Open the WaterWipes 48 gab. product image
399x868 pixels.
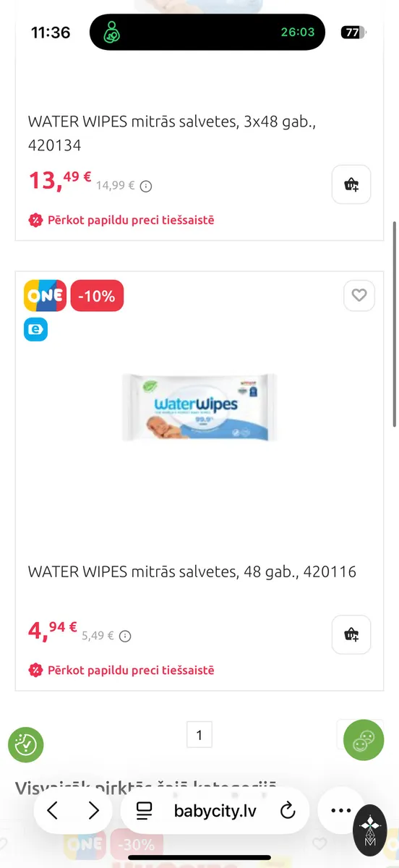(199, 407)
